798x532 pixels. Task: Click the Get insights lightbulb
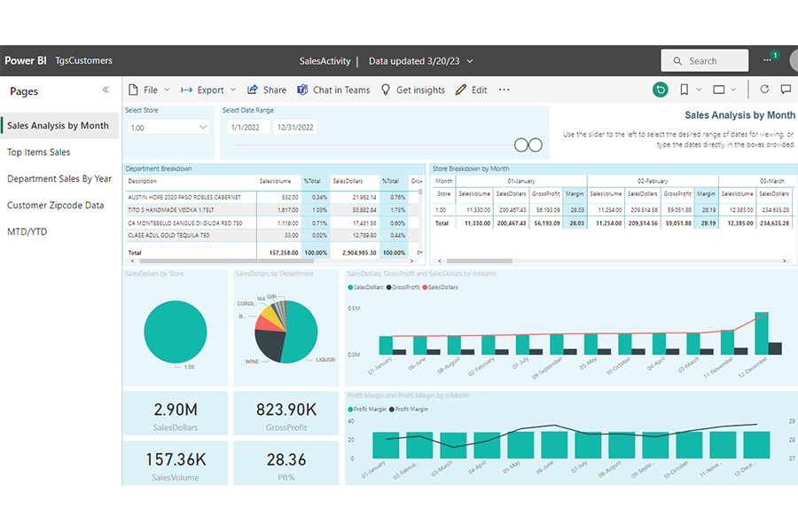point(386,90)
